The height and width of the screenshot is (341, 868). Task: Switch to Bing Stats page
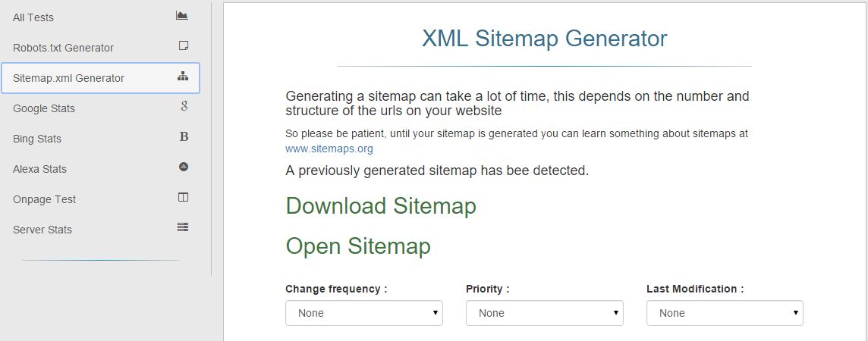click(x=37, y=139)
